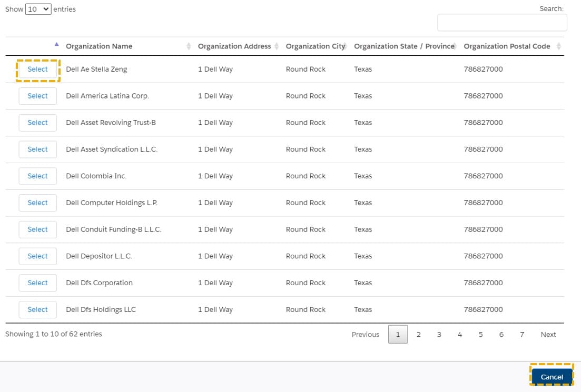581x392 pixels.
Task: Click the Dell Asset Syndication L.L.C. name text
Action: click(112, 149)
